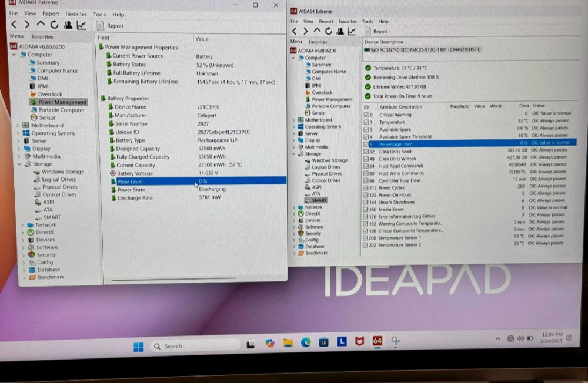Switch to Favorites tab in the SMART window
The width and height of the screenshot is (588, 383).
(318, 42)
